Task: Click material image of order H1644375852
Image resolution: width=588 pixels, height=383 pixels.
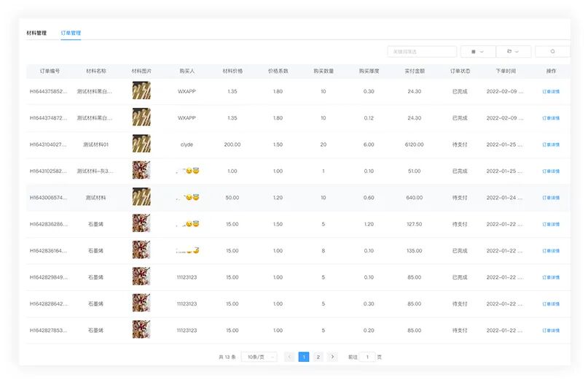Action: (141, 90)
